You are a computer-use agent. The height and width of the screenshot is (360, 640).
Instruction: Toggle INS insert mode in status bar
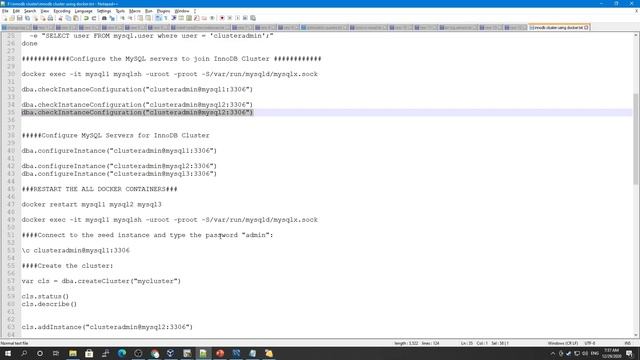(628, 343)
